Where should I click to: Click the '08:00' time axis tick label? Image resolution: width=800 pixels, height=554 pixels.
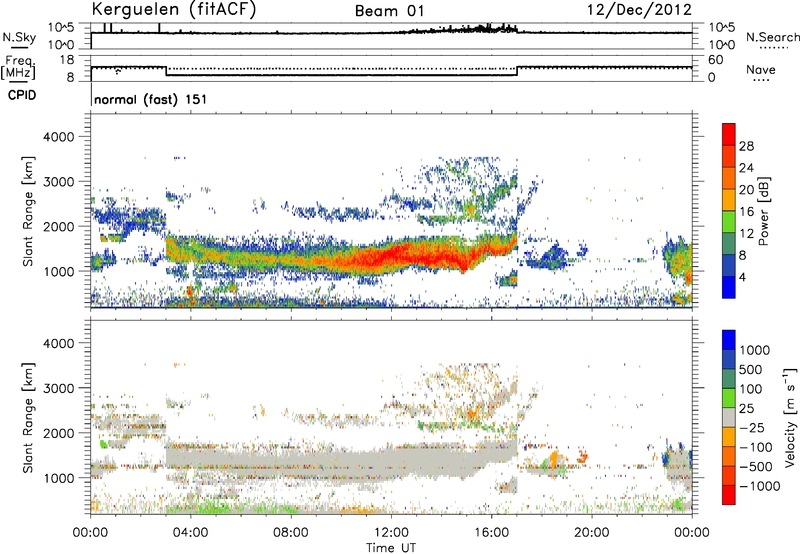click(x=291, y=532)
